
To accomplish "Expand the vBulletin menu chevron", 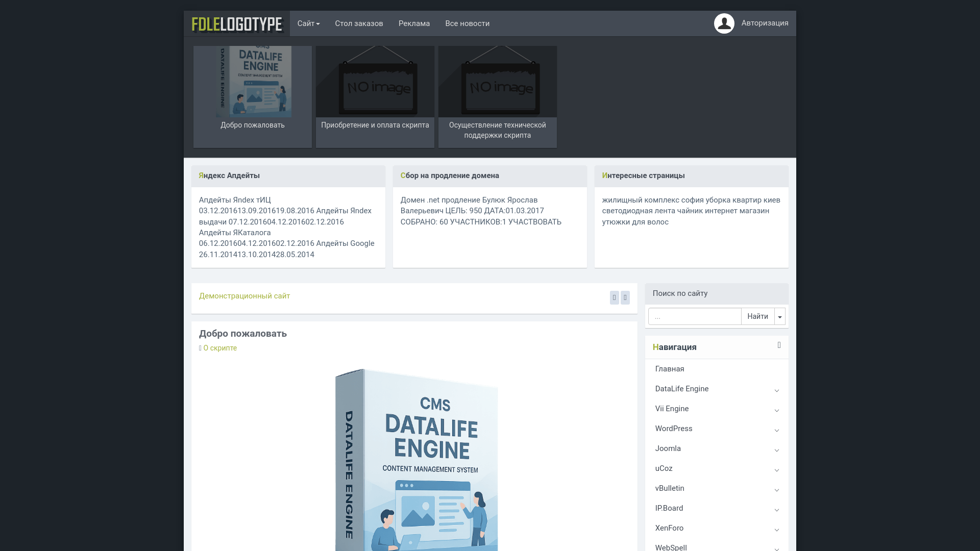I will coord(776,490).
